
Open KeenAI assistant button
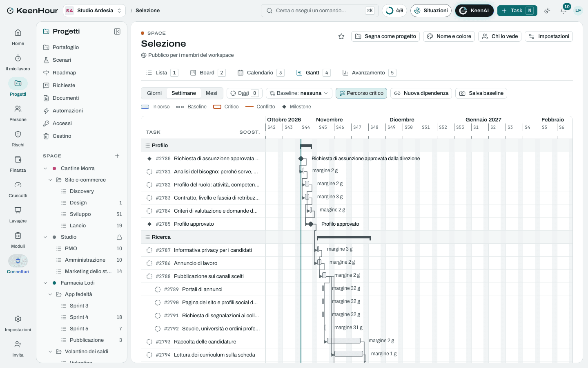(x=474, y=11)
